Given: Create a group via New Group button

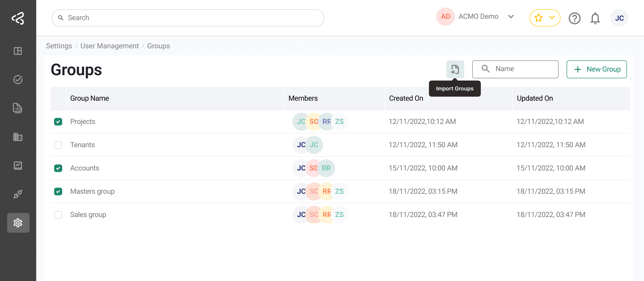Looking at the screenshot, I should (x=597, y=69).
